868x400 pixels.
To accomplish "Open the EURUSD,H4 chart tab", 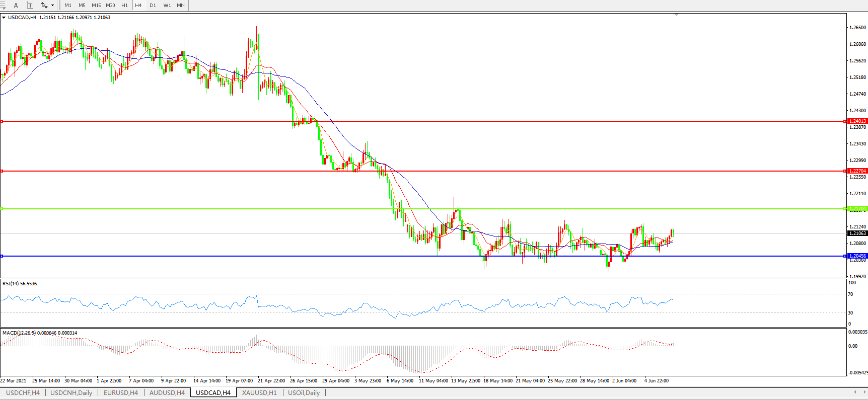I will 120,393.
